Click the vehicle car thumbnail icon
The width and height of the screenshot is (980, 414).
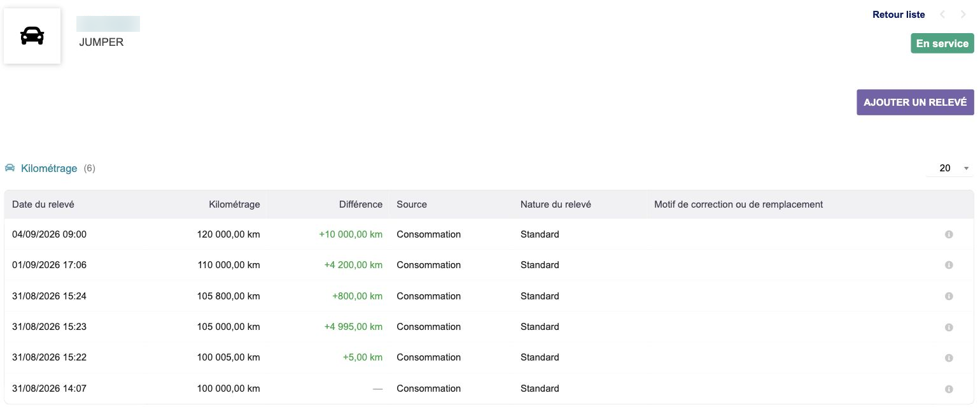(32, 36)
